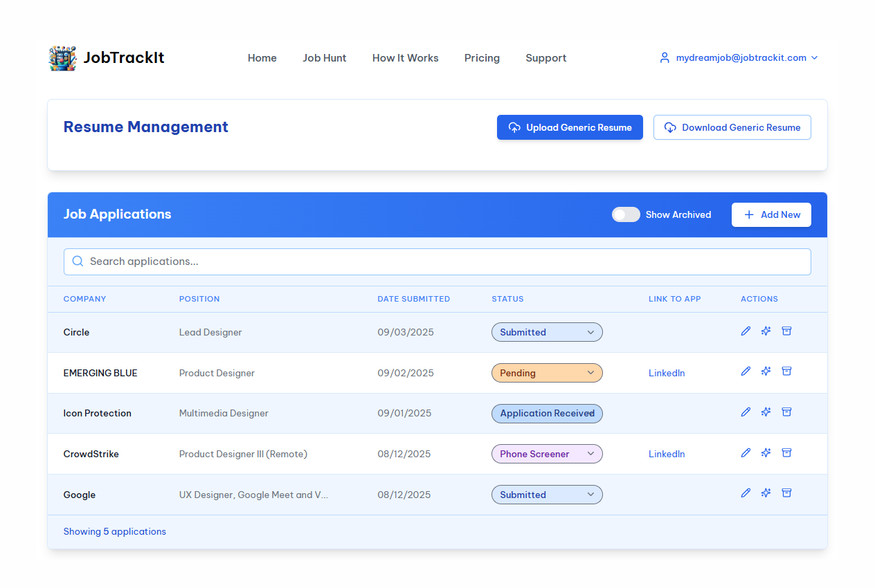This screenshot has height=588, width=875.
Task: Edit the Circle application with pencil icon
Action: tap(746, 331)
